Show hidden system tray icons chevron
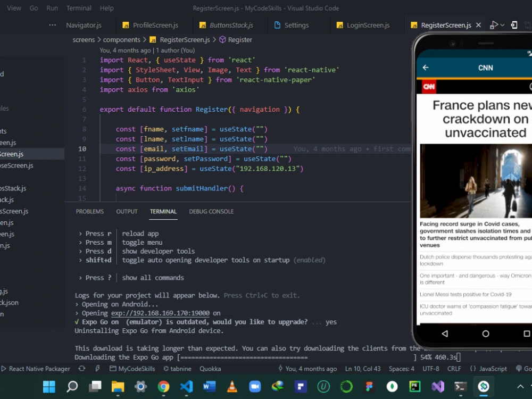This screenshot has height=399, width=532. (x=520, y=386)
